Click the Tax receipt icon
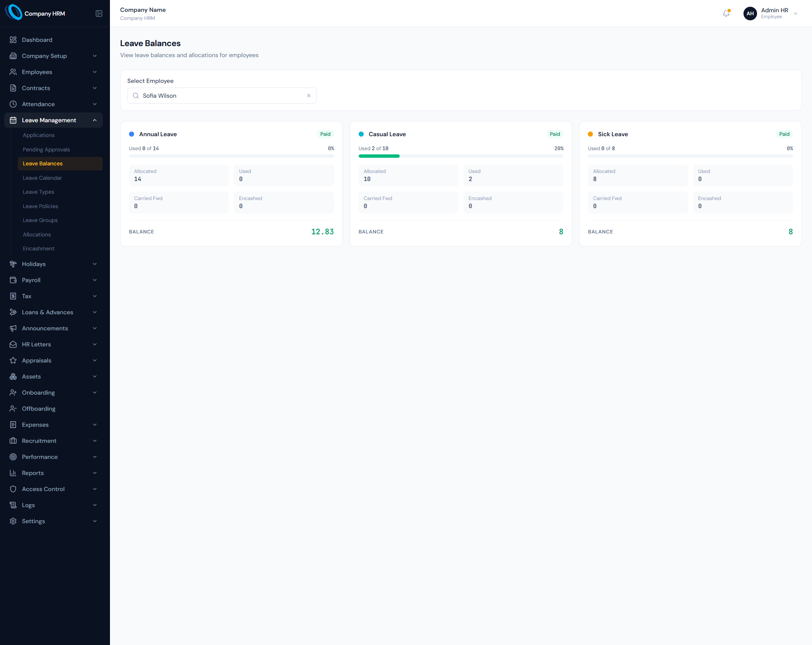The height and width of the screenshot is (645, 812). pos(13,296)
